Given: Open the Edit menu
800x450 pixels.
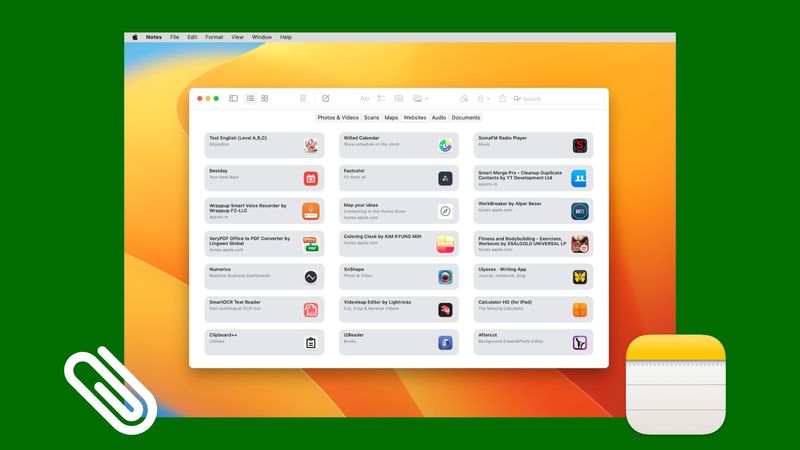Looking at the screenshot, I should pos(192,37).
